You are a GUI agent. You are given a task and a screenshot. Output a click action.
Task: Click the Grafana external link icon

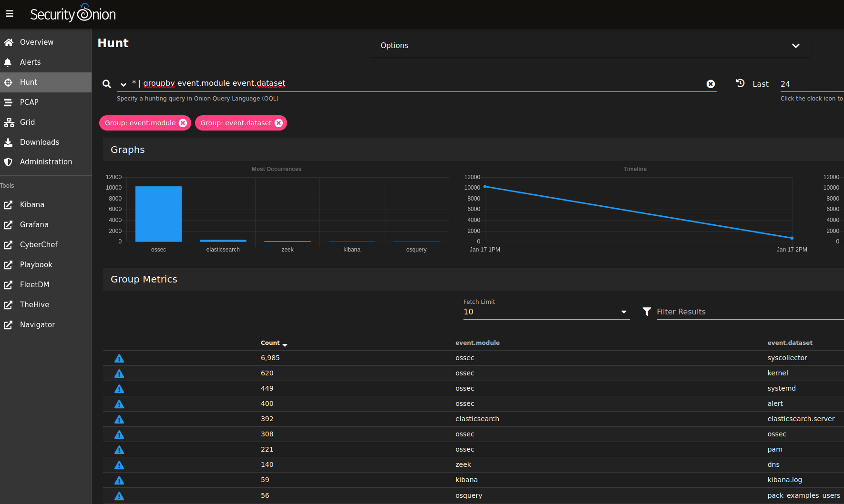click(8, 225)
